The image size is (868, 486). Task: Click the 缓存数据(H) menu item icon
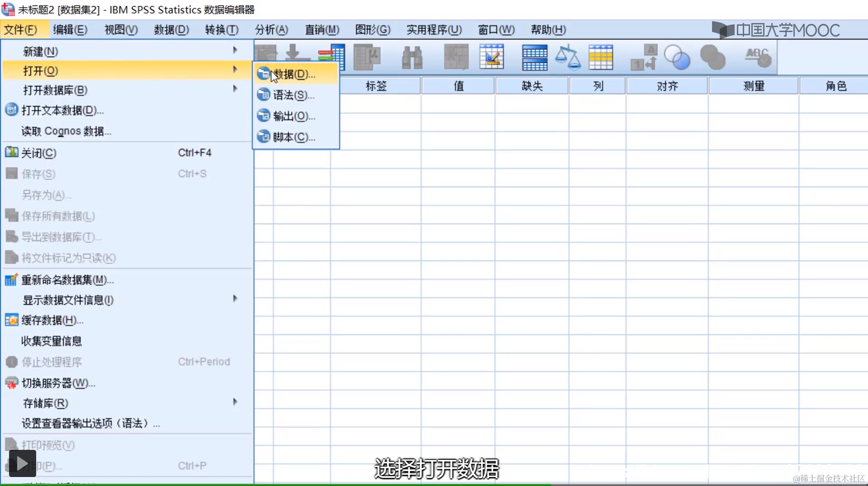point(11,320)
